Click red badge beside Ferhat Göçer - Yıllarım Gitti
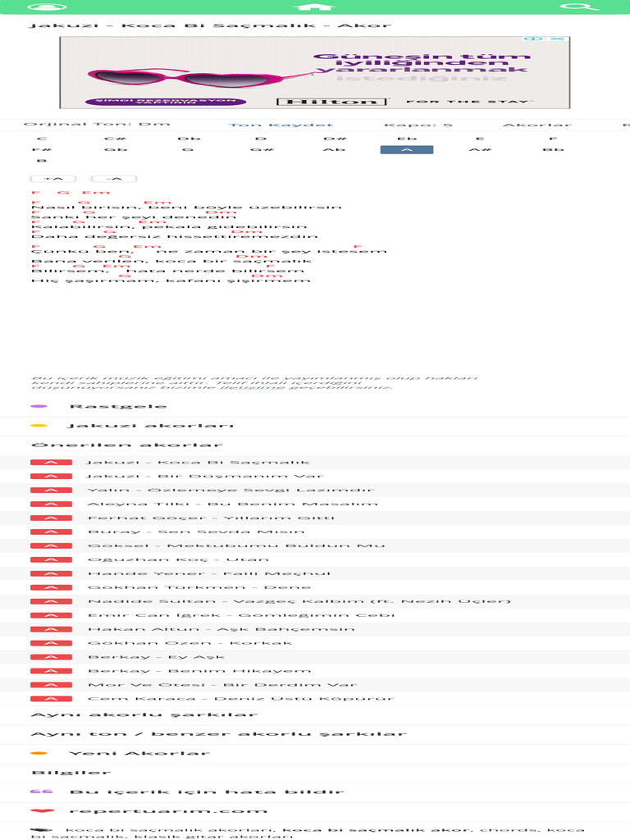The image size is (630, 840). [51, 518]
